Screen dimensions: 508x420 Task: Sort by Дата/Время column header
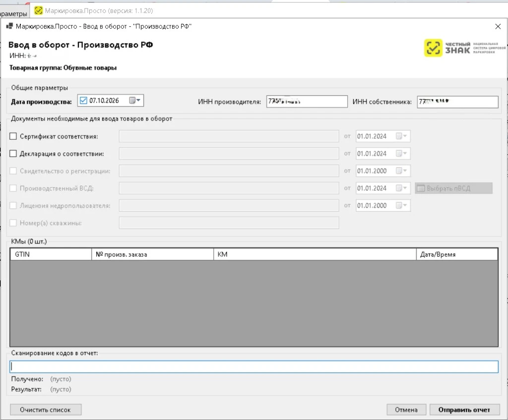[x=457, y=254]
